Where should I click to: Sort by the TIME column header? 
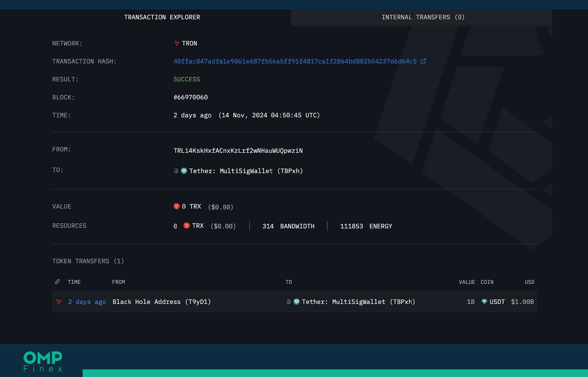pos(74,282)
